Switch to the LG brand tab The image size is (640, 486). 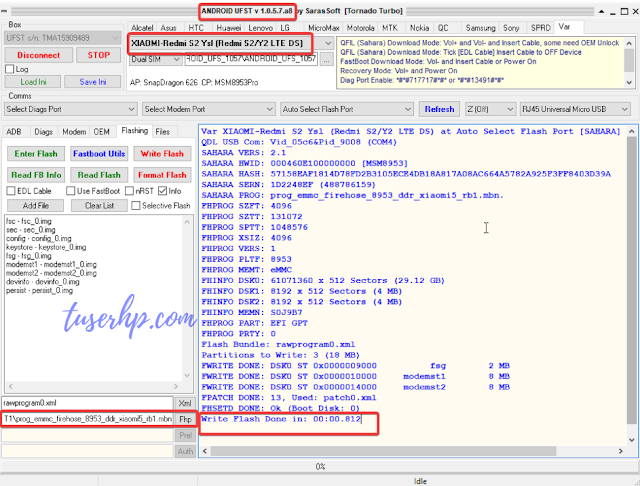tap(285, 28)
